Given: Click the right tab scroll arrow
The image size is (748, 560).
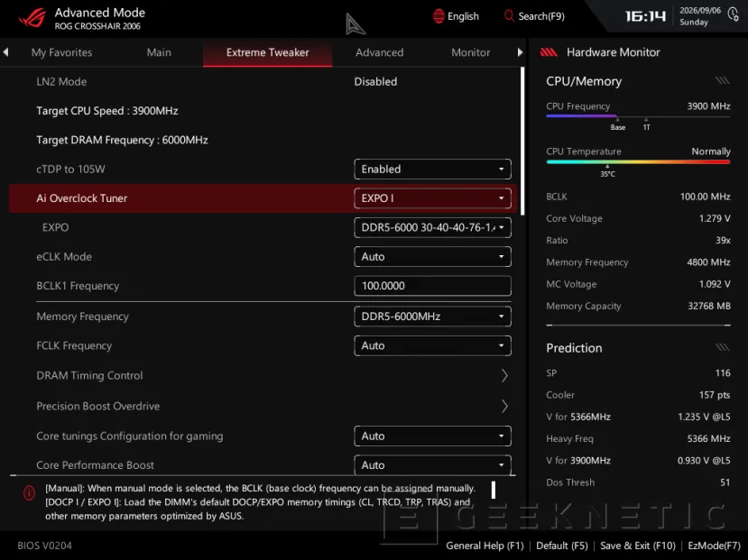Looking at the screenshot, I should 520,52.
